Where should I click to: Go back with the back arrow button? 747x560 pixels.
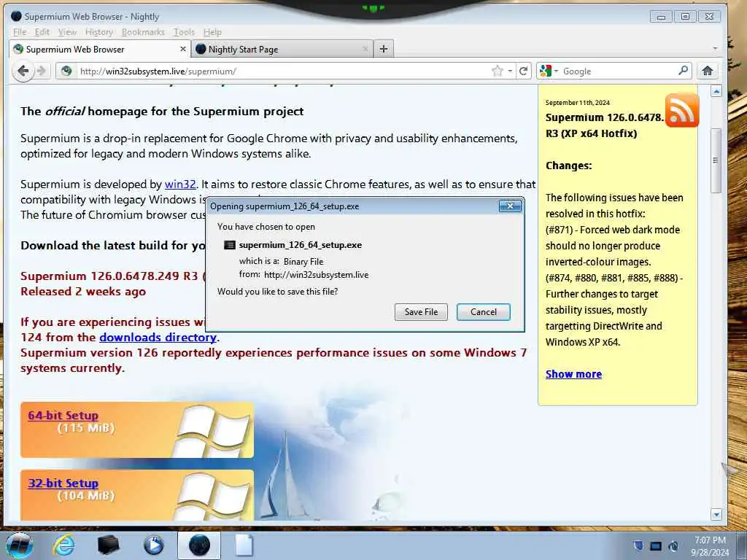[23, 71]
